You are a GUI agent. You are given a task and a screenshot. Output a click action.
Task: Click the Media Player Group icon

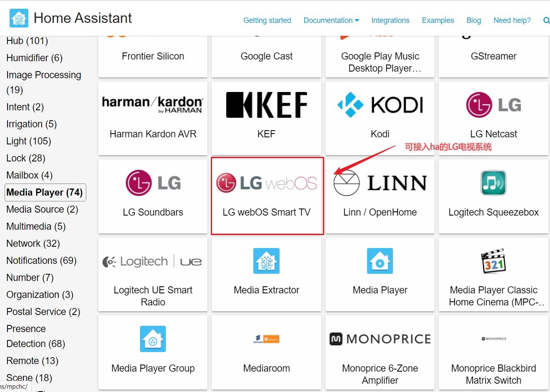tap(153, 339)
